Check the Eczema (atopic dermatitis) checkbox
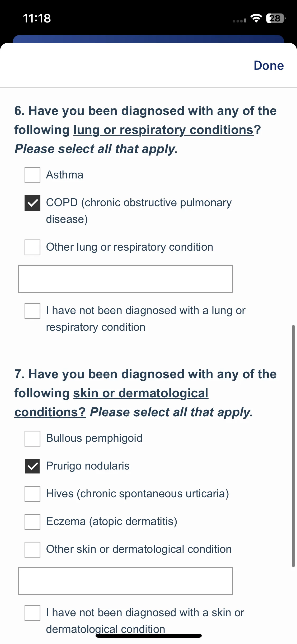 32,522
